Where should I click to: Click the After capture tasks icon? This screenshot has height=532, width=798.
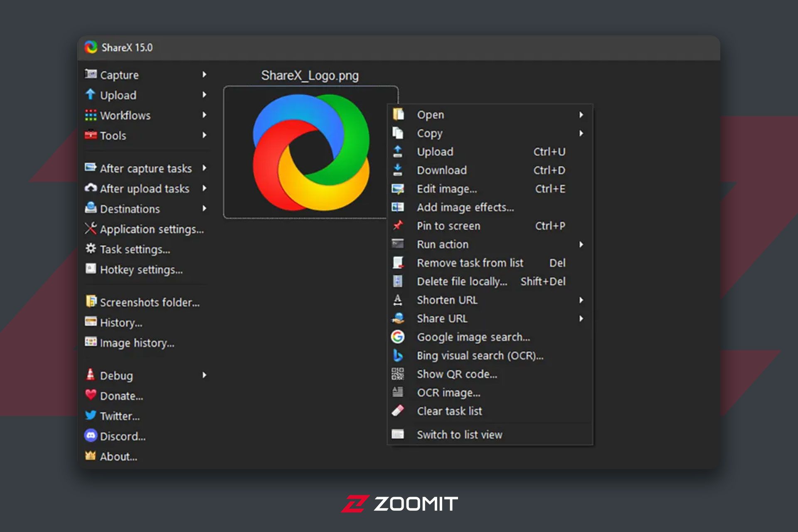tap(91, 167)
